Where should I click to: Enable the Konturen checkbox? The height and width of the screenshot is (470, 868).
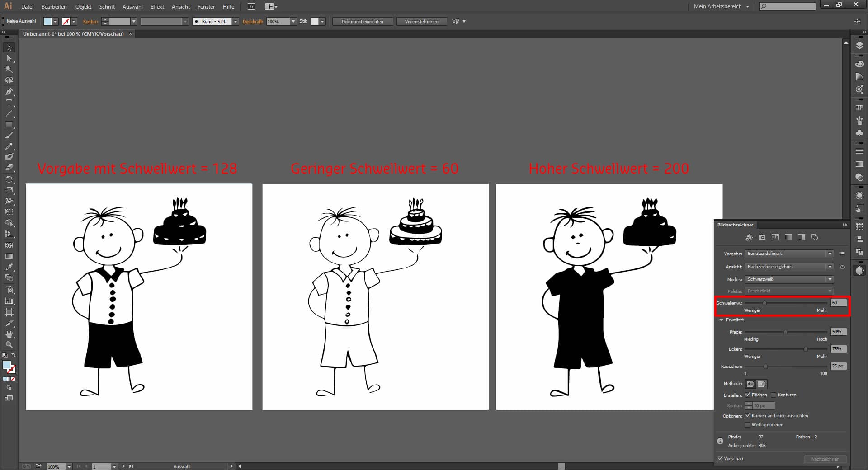click(x=774, y=395)
